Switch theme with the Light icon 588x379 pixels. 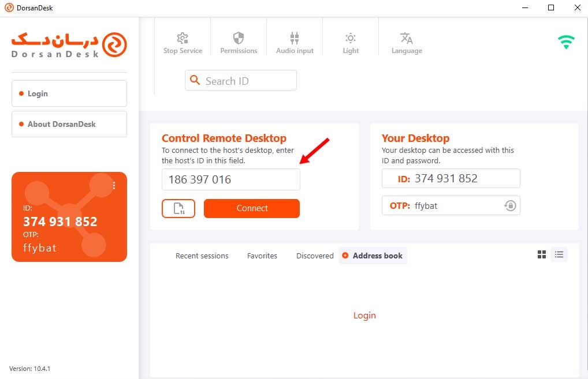[x=351, y=38]
